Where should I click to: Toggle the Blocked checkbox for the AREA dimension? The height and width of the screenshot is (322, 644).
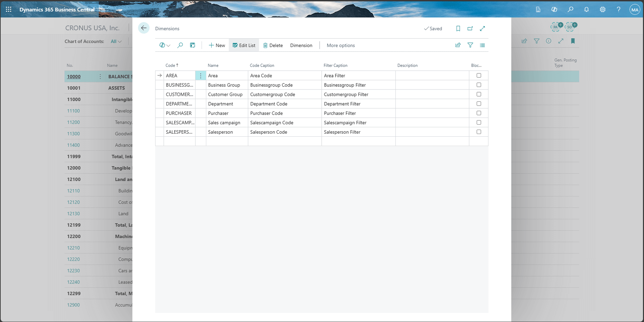(479, 75)
